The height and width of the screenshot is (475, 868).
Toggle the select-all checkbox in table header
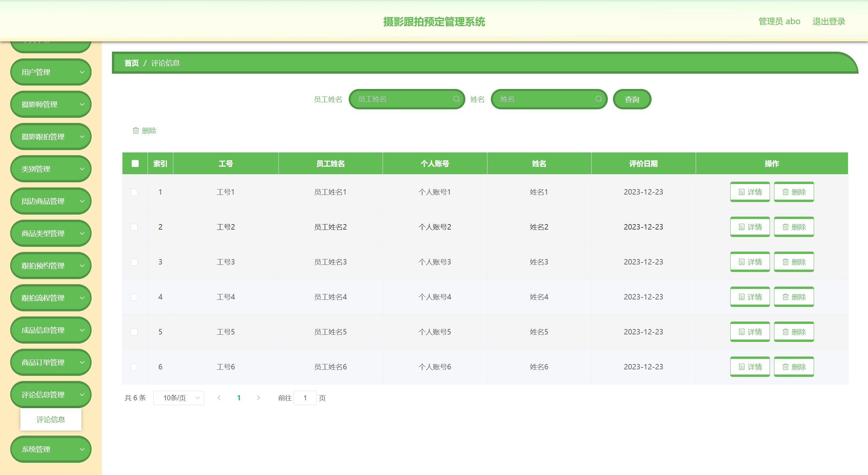[135, 163]
